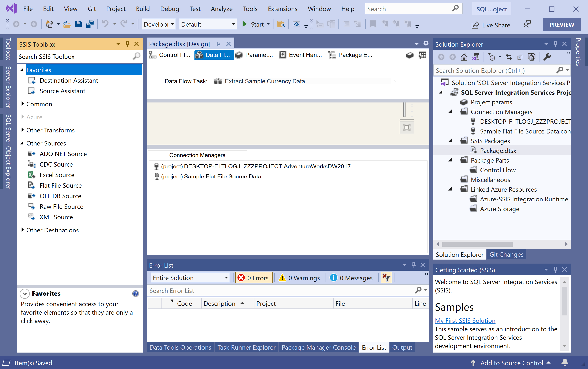This screenshot has height=369, width=588.
Task: Expand the Common toolbox group
Action: [23, 104]
